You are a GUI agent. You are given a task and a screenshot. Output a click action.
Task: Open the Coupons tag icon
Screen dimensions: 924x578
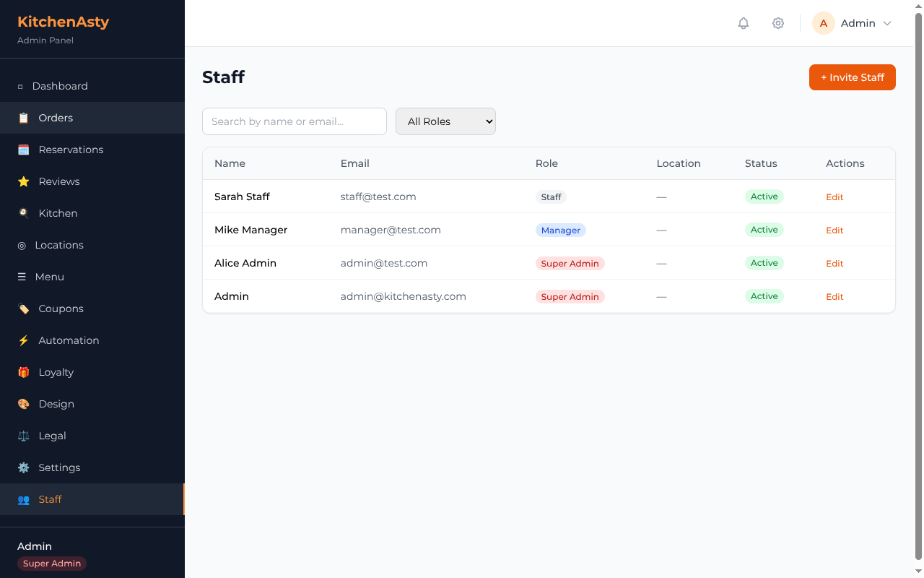(x=23, y=309)
